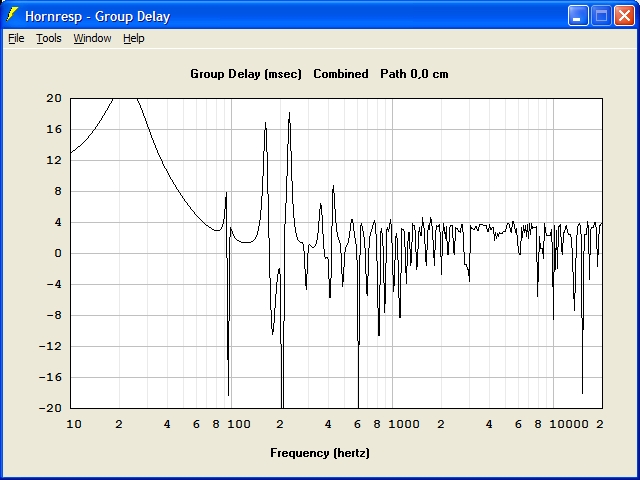Click the x-axis label 1000
Viewport: 640px width, 480px height.
click(x=404, y=424)
